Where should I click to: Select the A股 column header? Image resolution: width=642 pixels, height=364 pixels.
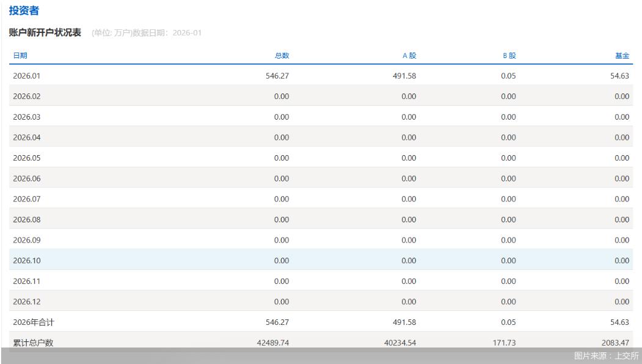pyautogui.click(x=409, y=56)
